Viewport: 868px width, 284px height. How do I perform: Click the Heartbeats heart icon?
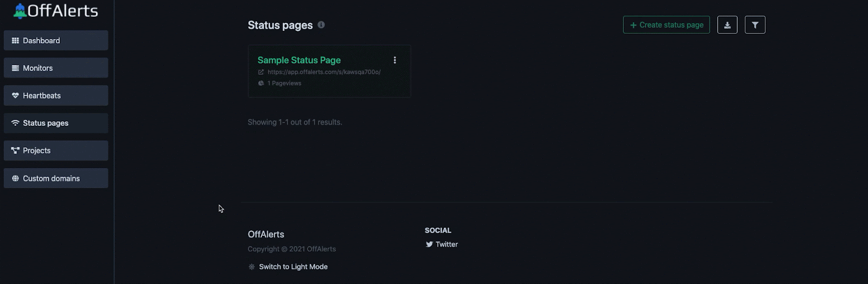coord(15,96)
